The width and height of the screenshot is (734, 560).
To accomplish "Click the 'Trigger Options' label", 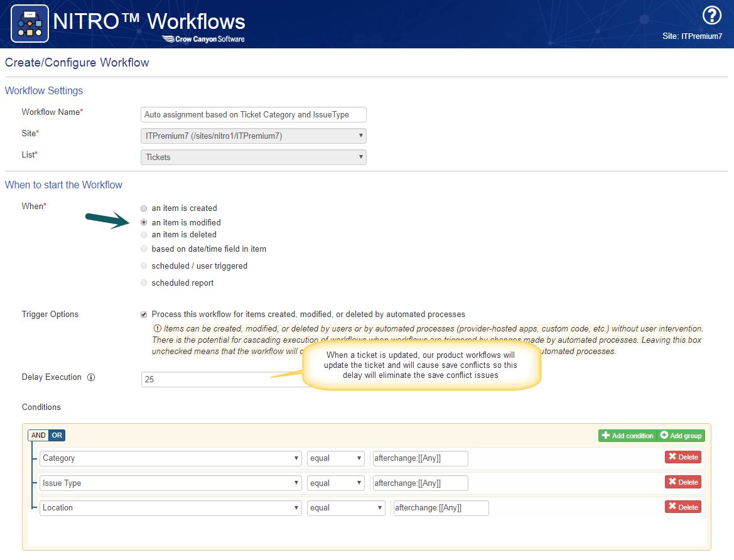I will click(50, 315).
